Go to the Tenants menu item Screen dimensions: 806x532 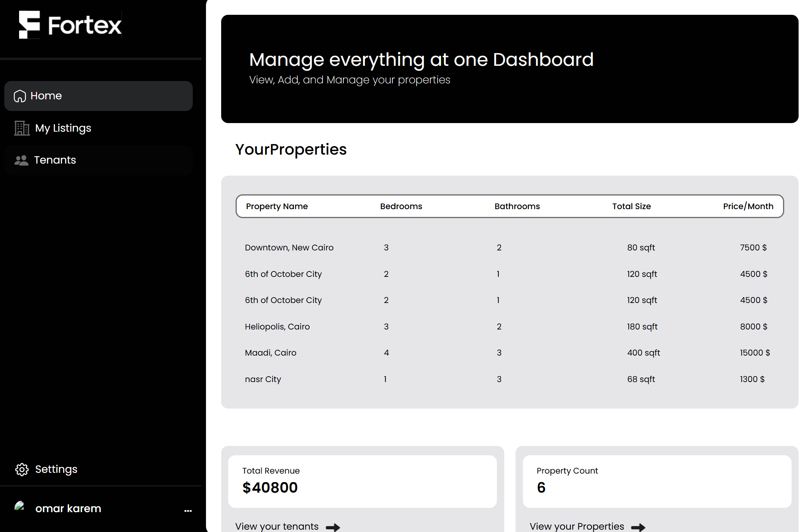point(55,160)
